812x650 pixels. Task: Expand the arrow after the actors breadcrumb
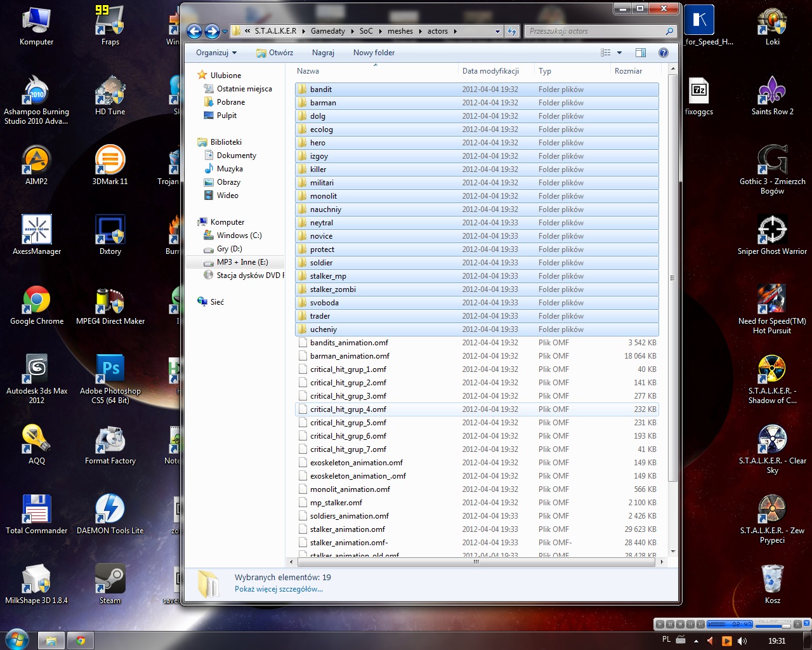tap(455, 31)
